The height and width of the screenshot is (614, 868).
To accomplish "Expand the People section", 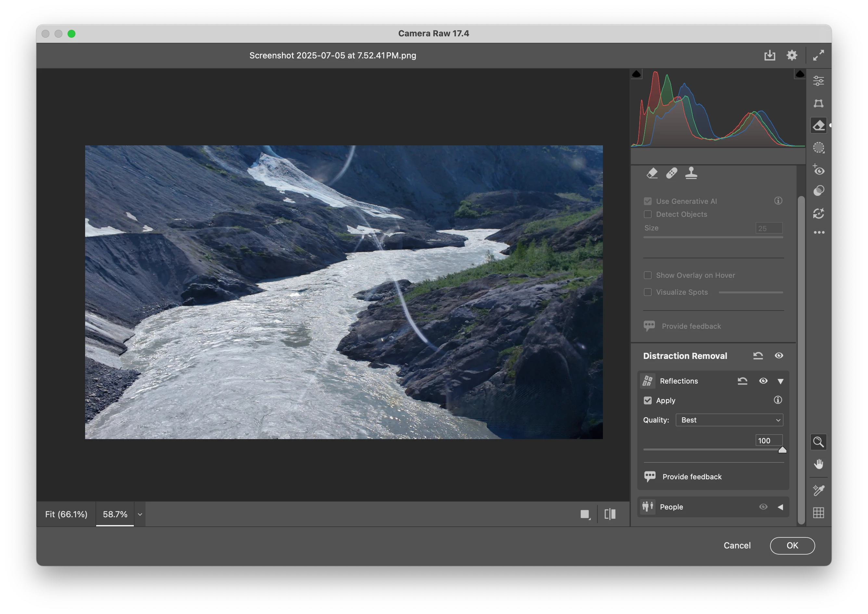I will [x=780, y=507].
